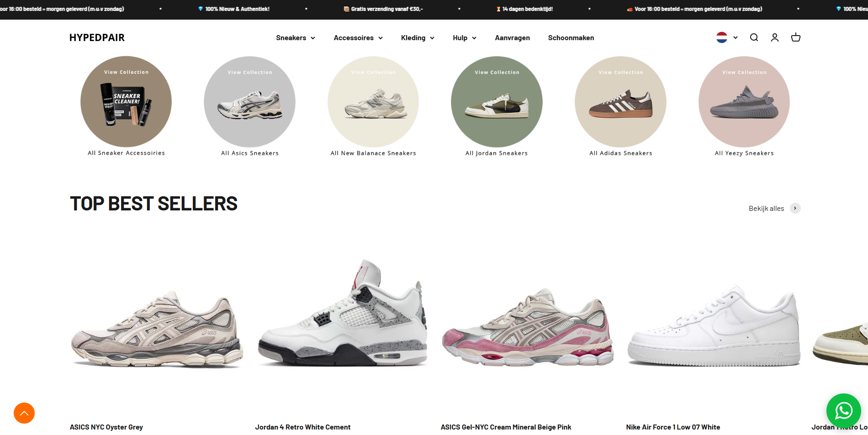Screen dimensions: 868x435
Task: Click the HYPEDPAIR logo
Action: 97,38
